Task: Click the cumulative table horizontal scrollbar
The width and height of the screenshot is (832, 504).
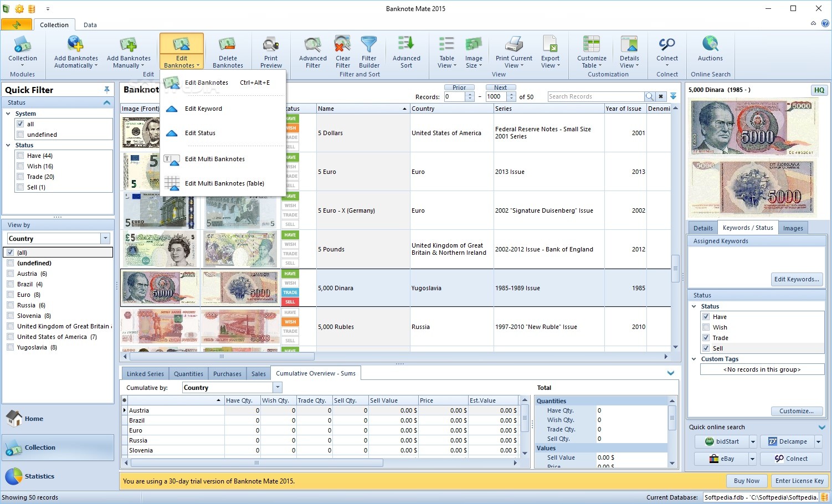Action: (256, 462)
